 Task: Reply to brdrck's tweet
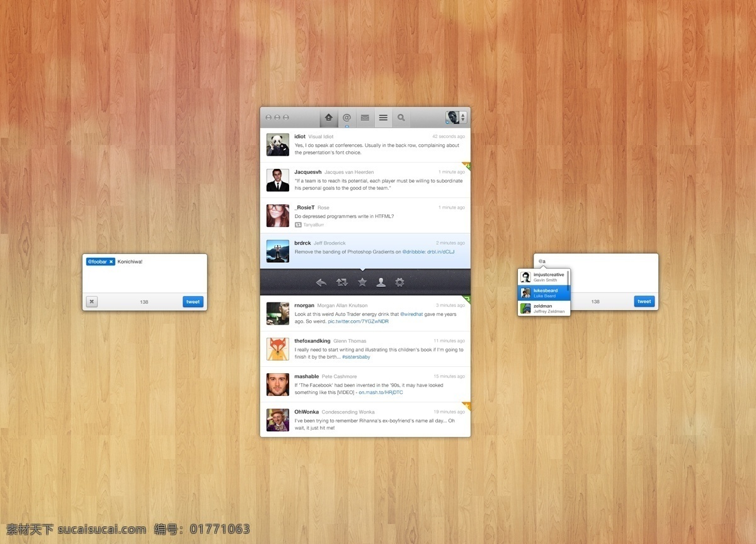point(321,282)
